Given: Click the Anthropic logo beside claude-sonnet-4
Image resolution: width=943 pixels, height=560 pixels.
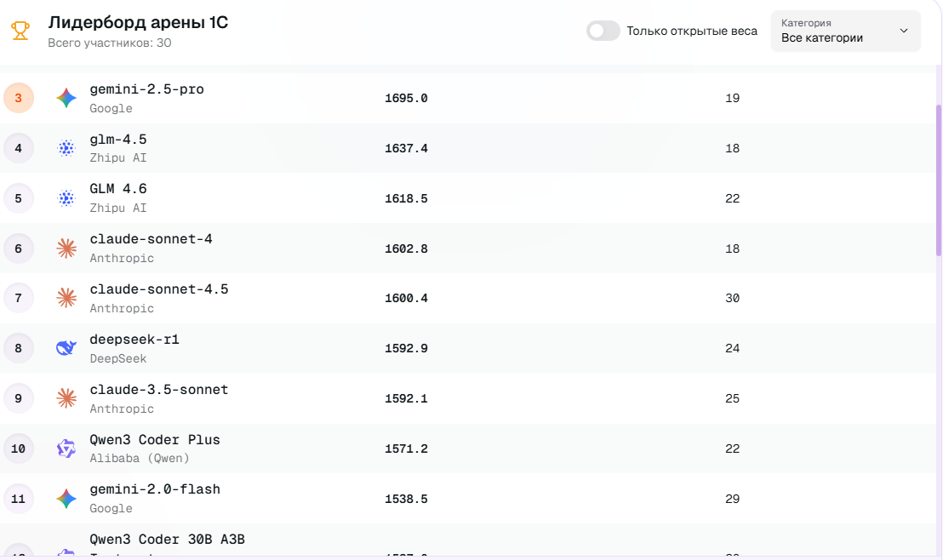Looking at the screenshot, I should click(x=66, y=249).
